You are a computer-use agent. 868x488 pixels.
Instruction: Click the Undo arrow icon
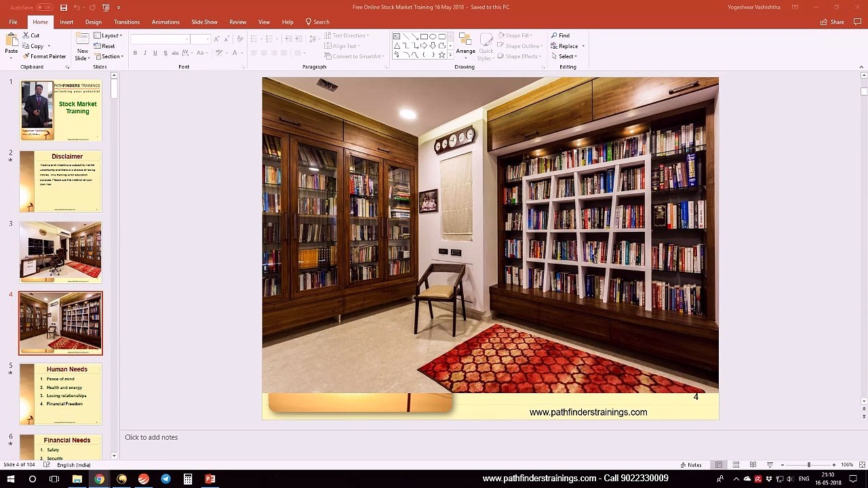coord(77,7)
